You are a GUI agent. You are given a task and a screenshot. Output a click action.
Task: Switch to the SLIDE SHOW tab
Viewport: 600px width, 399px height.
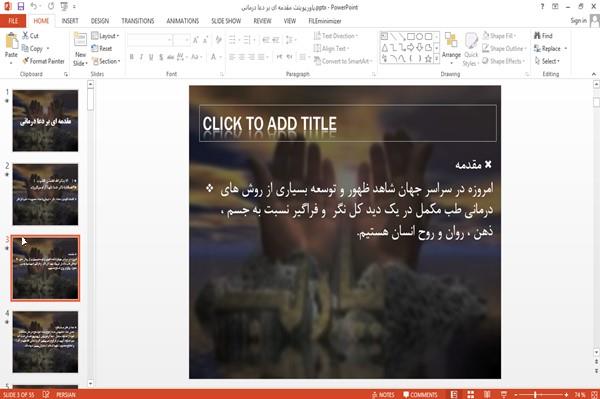pos(226,21)
